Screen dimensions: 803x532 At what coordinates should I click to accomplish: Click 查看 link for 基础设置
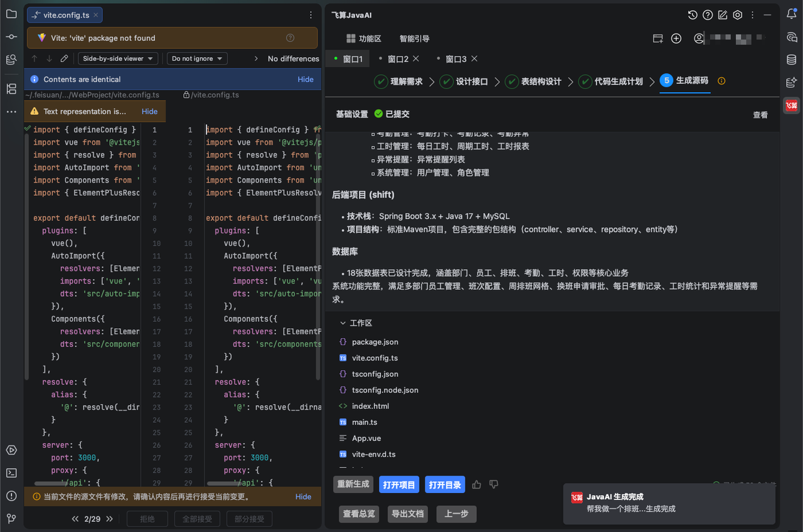760,115
